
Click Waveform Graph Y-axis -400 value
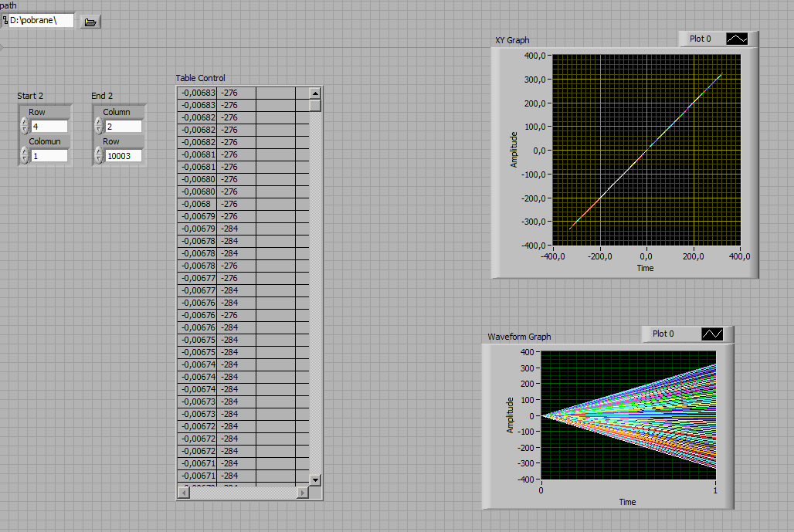[525, 479]
